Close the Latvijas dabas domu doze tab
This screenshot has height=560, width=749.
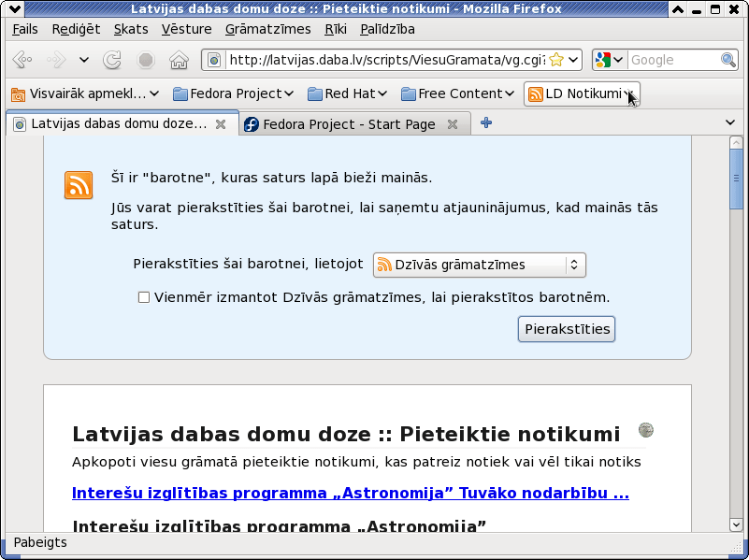(x=220, y=124)
